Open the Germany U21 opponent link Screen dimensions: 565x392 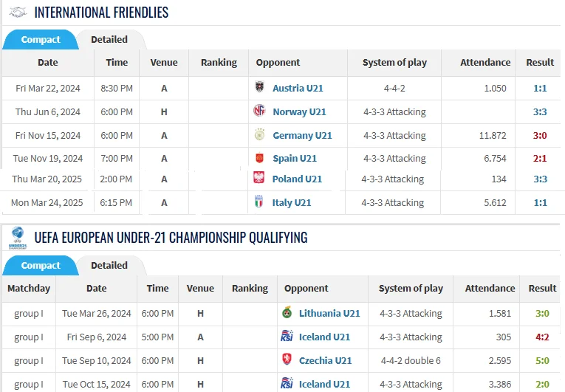(x=302, y=135)
